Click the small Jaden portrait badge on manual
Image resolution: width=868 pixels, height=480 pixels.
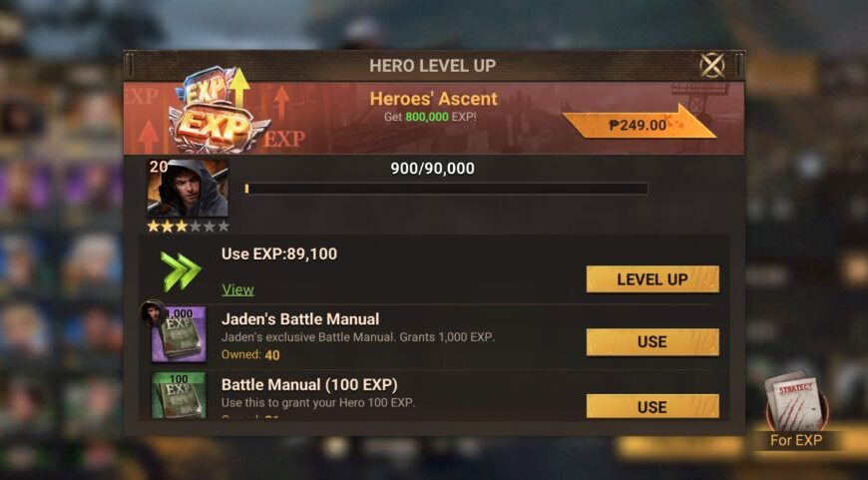coord(154,314)
